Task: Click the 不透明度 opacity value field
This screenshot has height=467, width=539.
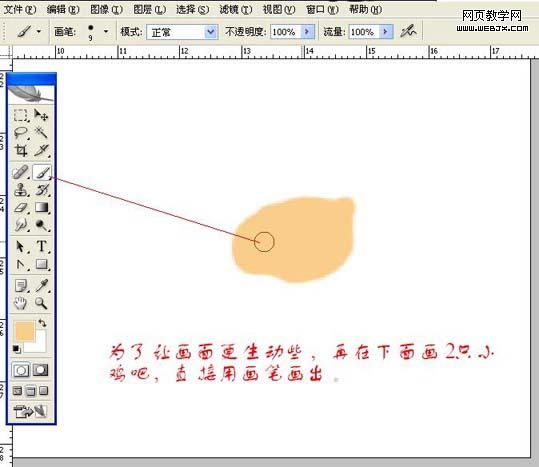Action: [x=286, y=32]
